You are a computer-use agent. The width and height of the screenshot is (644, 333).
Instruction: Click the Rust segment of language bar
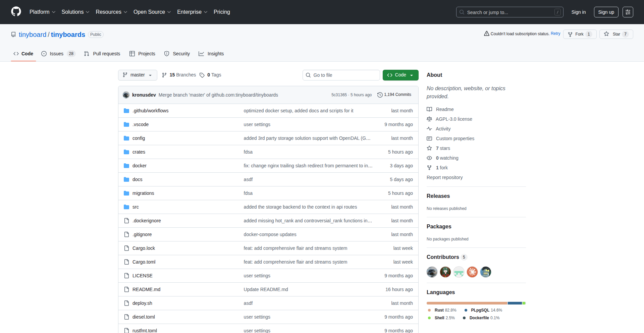(467, 303)
